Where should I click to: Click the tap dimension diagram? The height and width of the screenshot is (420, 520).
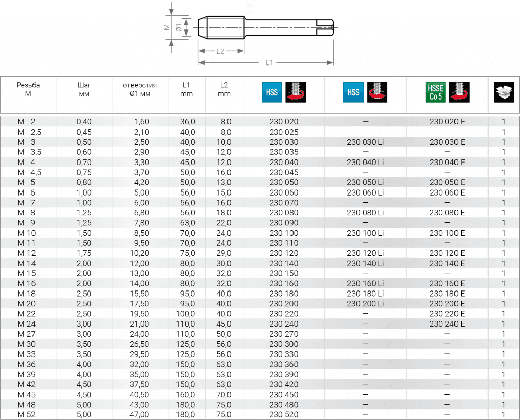coord(251,33)
